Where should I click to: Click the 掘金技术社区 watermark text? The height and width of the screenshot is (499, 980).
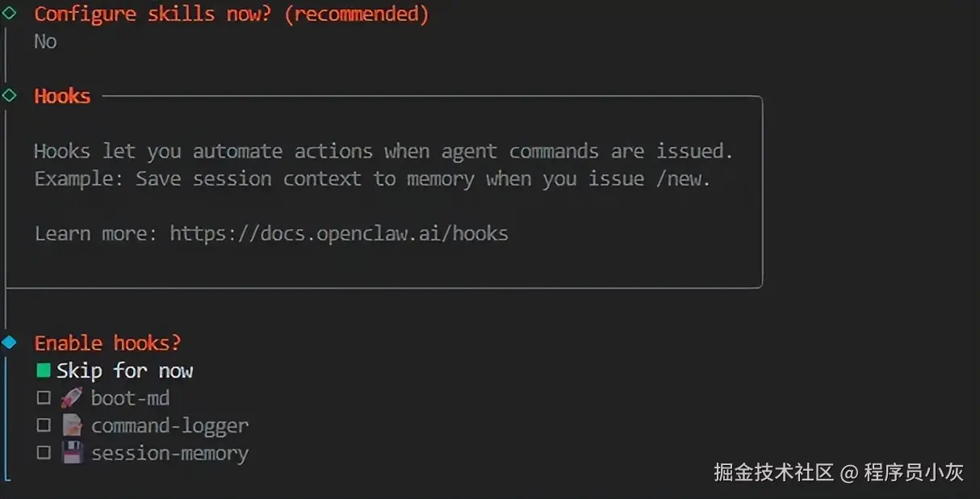[773, 472]
